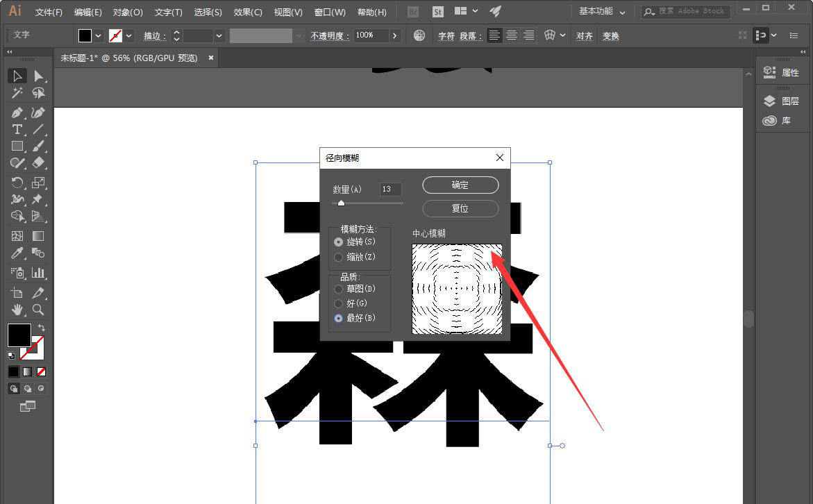Set paragraph align right
The image size is (813, 504).
[529, 35]
